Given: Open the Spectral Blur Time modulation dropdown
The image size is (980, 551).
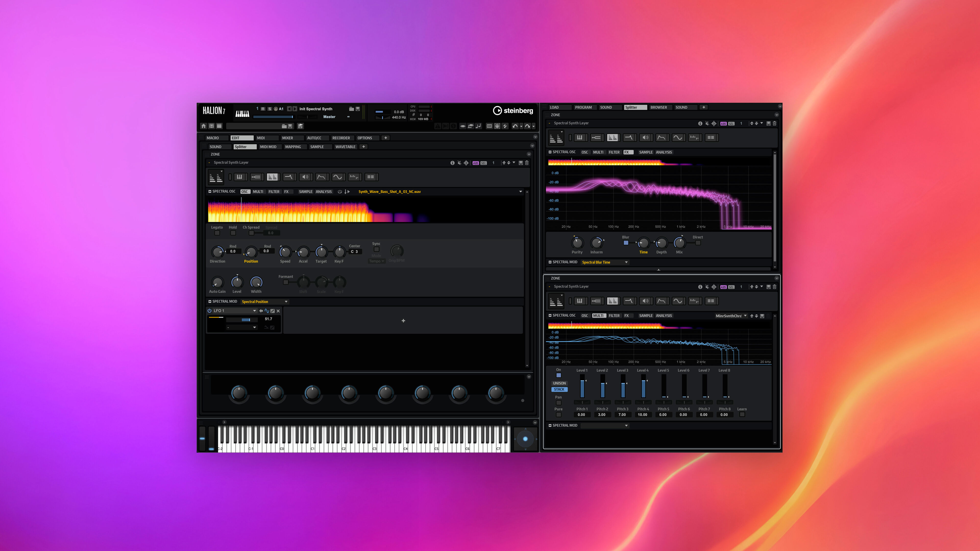Looking at the screenshot, I should pos(605,262).
